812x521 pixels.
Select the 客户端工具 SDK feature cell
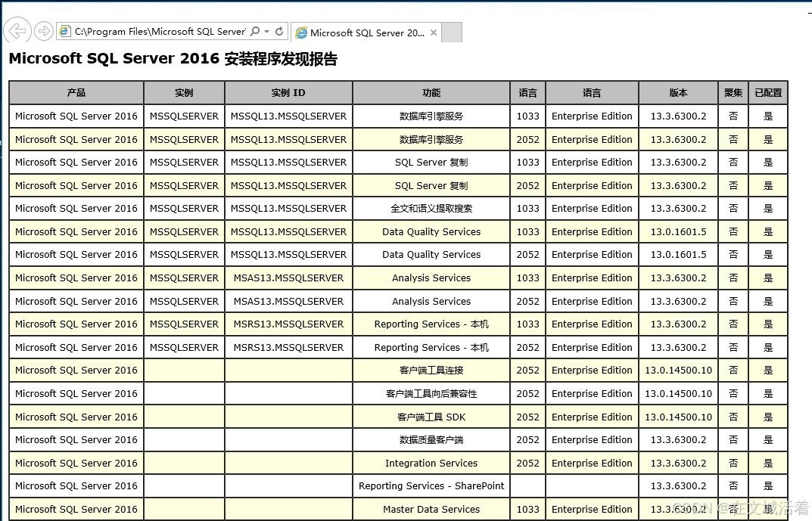click(431, 417)
